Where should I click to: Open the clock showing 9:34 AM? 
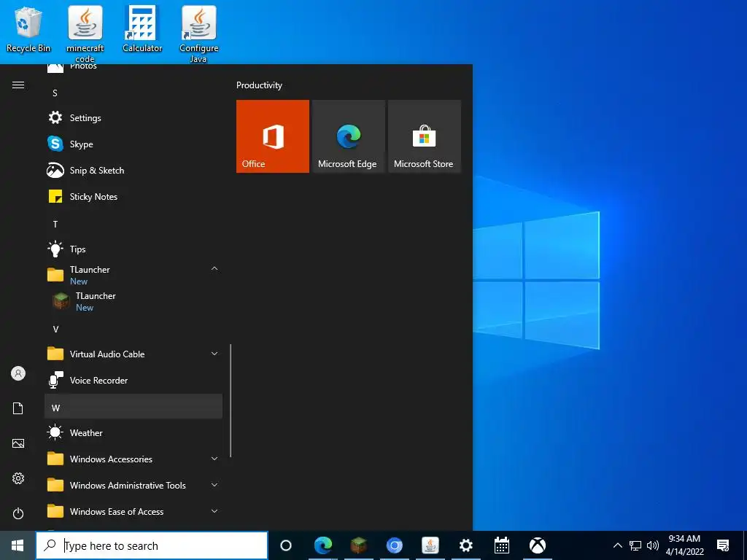[x=684, y=545]
